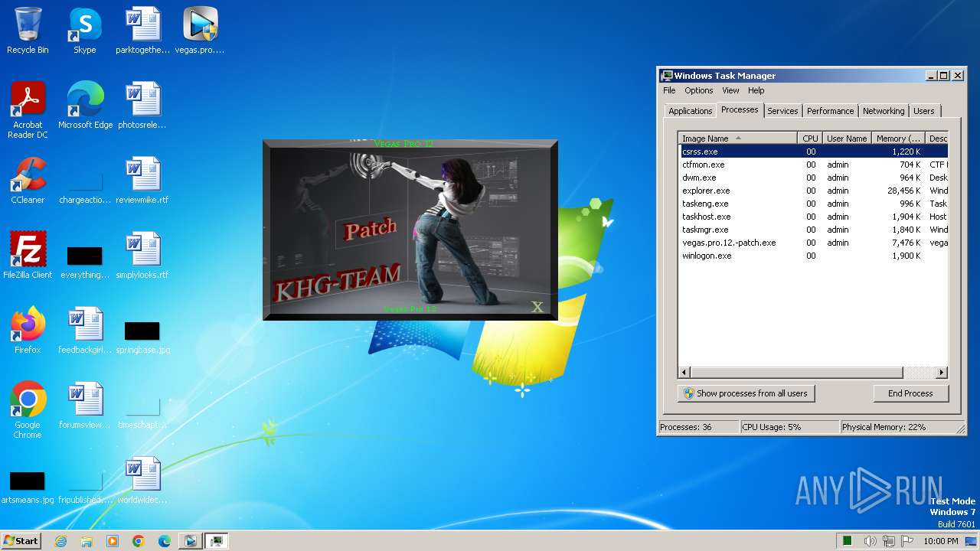This screenshot has width=980, height=551.
Task: Switch to the Services tab
Action: coord(782,111)
